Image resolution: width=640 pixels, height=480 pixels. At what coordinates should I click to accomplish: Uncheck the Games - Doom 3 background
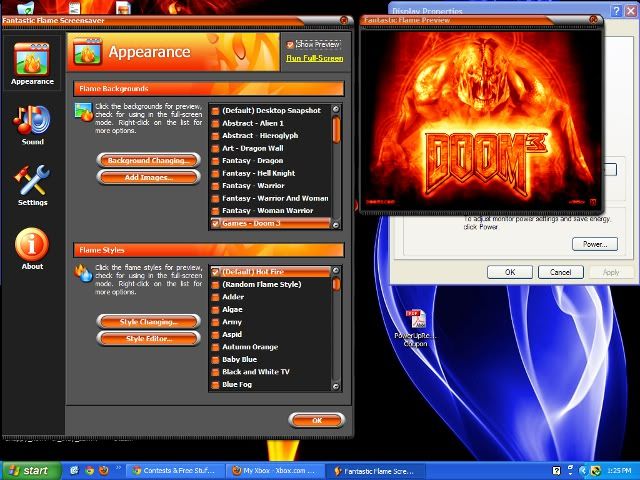click(215, 224)
